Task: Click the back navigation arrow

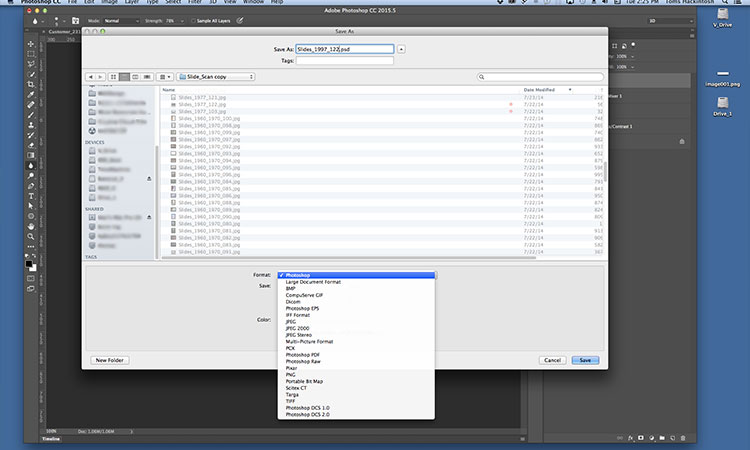Action: 91,76
